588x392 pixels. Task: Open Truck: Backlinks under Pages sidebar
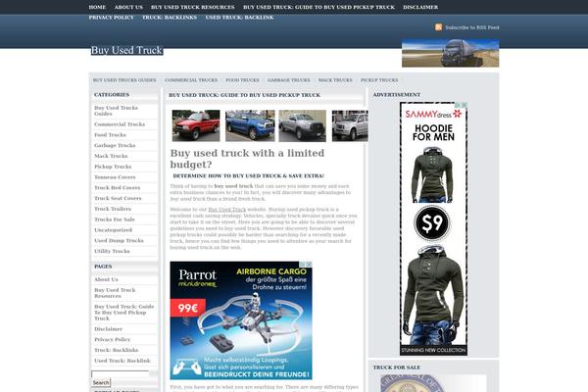point(117,350)
